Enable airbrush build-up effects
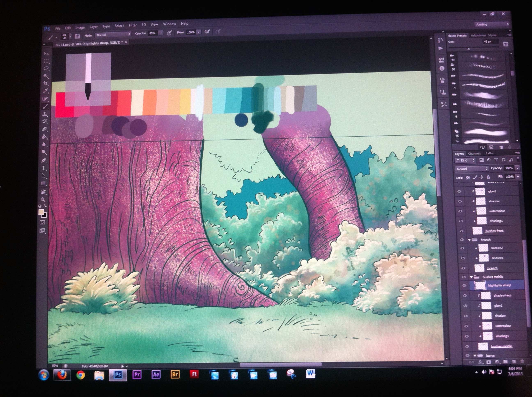The width and height of the screenshot is (532, 397). pos(207,32)
